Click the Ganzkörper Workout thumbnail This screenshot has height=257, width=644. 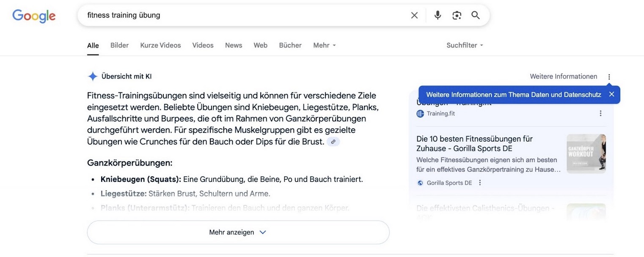(x=586, y=154)
